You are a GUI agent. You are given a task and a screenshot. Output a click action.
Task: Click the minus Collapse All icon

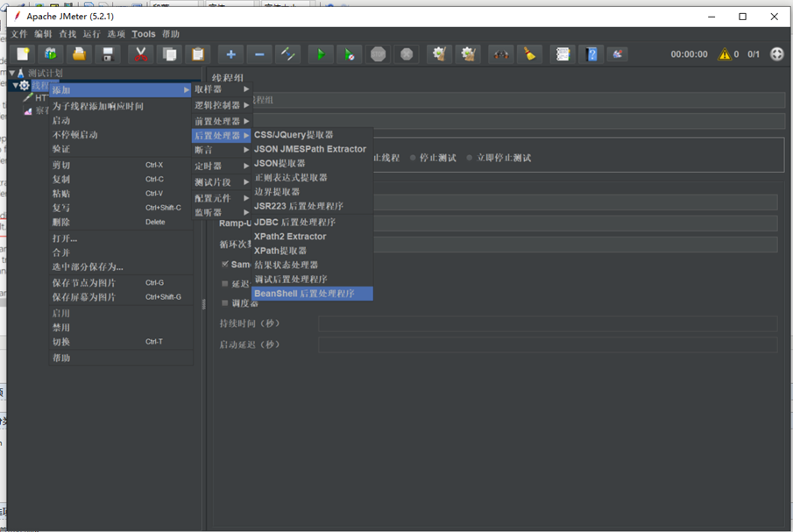(x=259, y=54)
